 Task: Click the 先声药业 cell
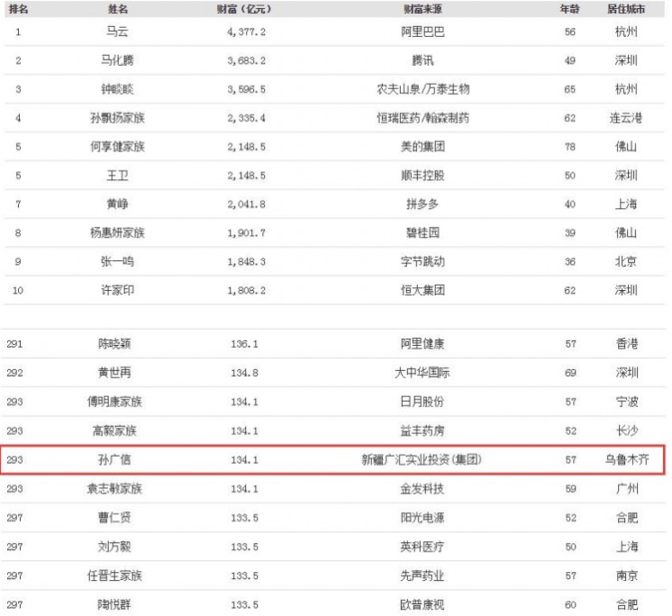(x=422, y=575)
